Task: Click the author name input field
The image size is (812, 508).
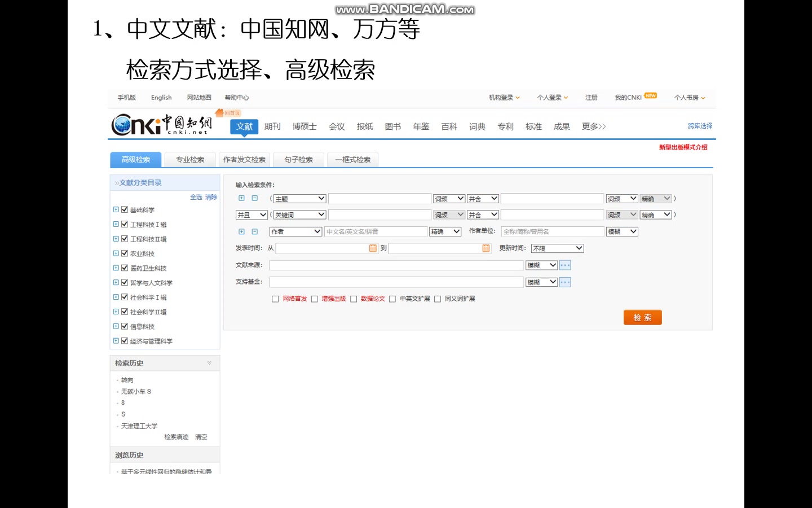Action: point(376,231)
